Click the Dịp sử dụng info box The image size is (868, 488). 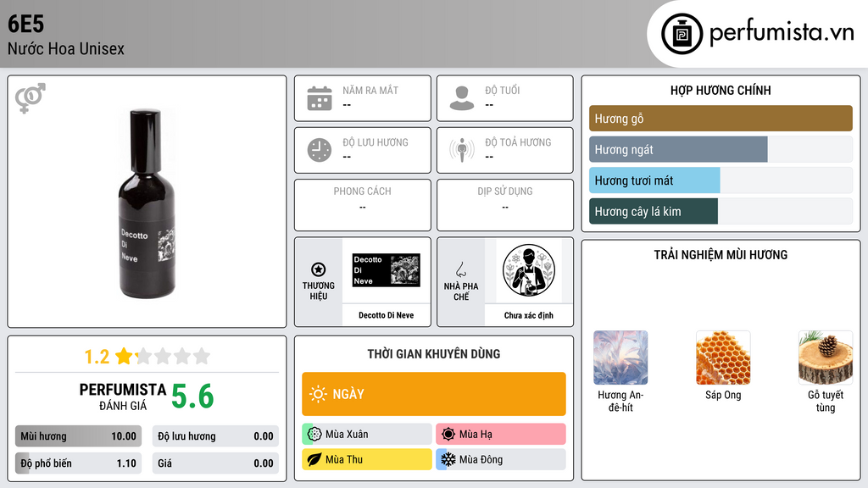coord(505,205)
